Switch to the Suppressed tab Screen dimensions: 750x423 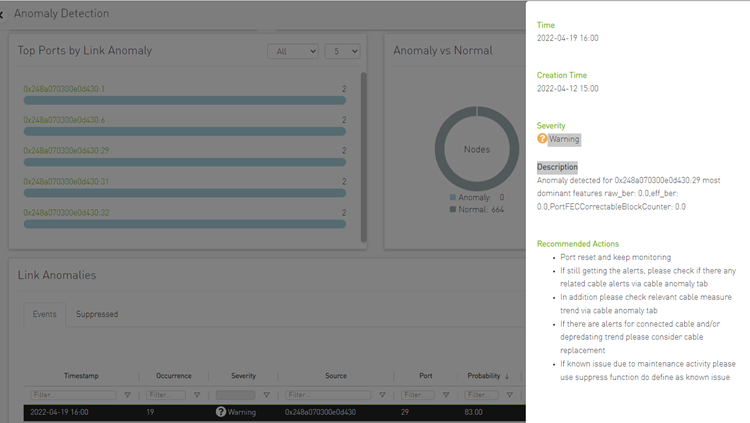pyautogui.click(x=97, y=314)
